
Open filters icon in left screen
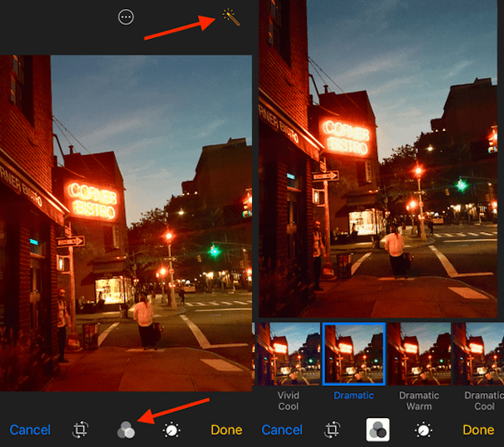coord(126,430)
